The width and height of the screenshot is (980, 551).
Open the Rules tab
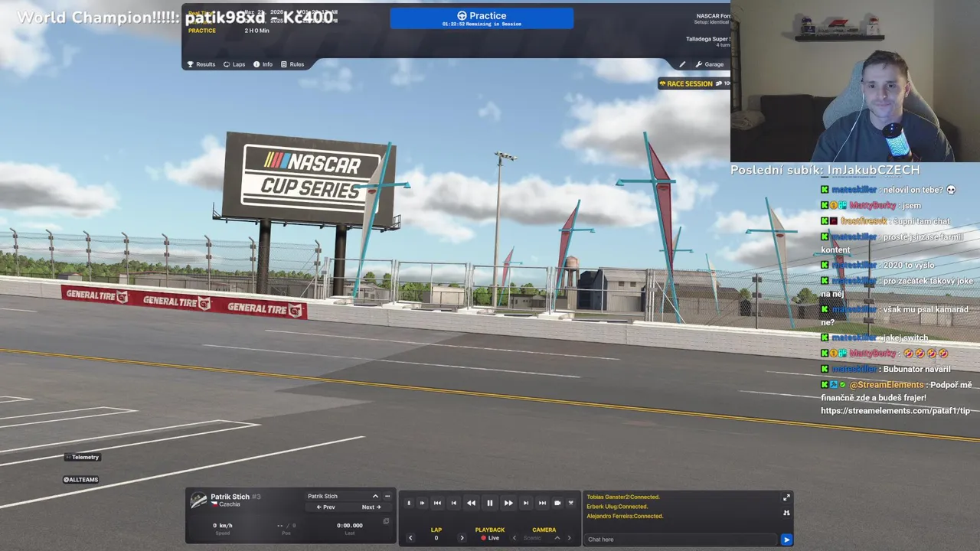[292, 64]
